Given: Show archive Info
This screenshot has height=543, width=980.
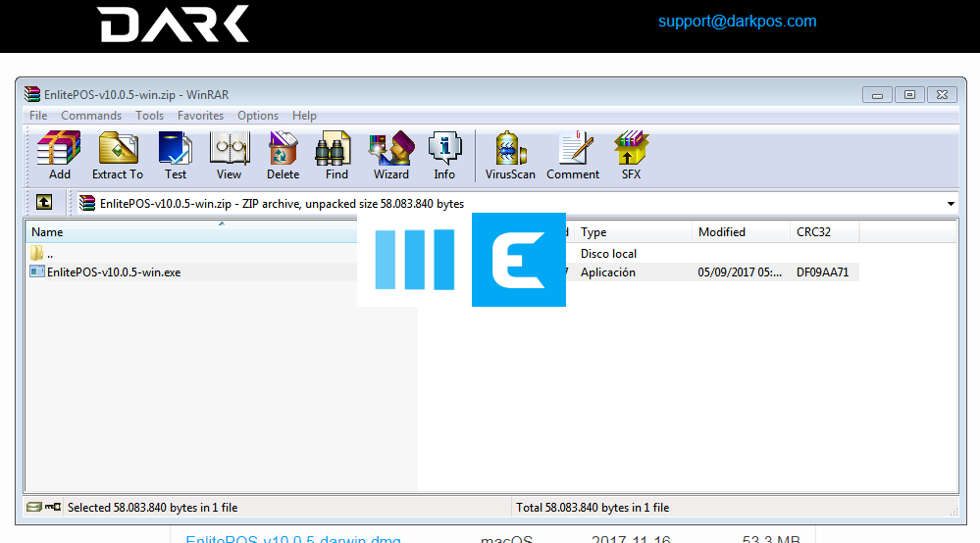Looking at the screenshot, I should point(444,156).
